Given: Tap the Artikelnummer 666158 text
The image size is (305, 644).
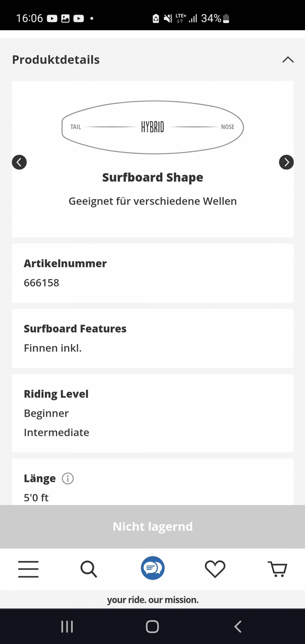Looking at the screenshot, I should pyautogui.click(x=42, y=283).
